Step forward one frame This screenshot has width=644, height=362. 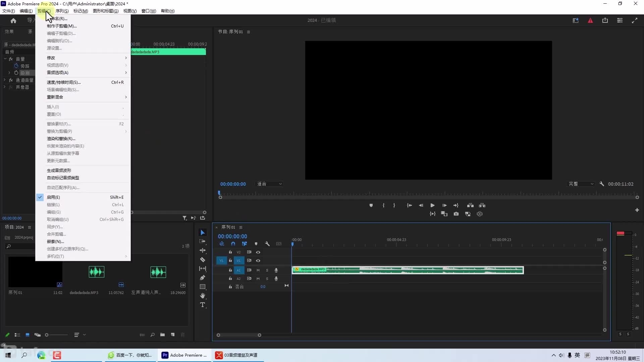(444, 205)
